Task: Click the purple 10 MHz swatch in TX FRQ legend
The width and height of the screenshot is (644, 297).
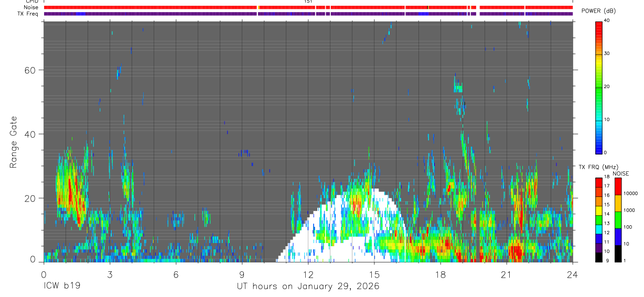Action: (599, 248)
